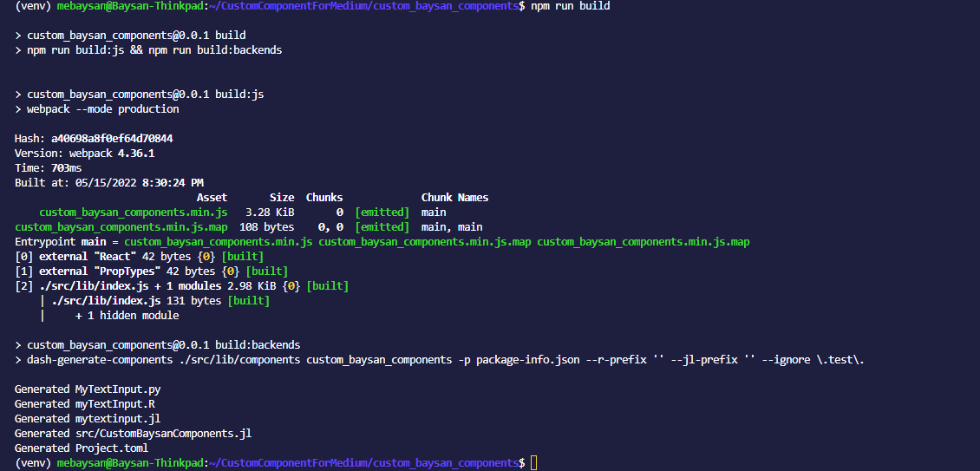This screenshot has height=471, width=980.
Task: Click the hash value a40698a8f0ef64d70844
Action: [x=112, y=139]
